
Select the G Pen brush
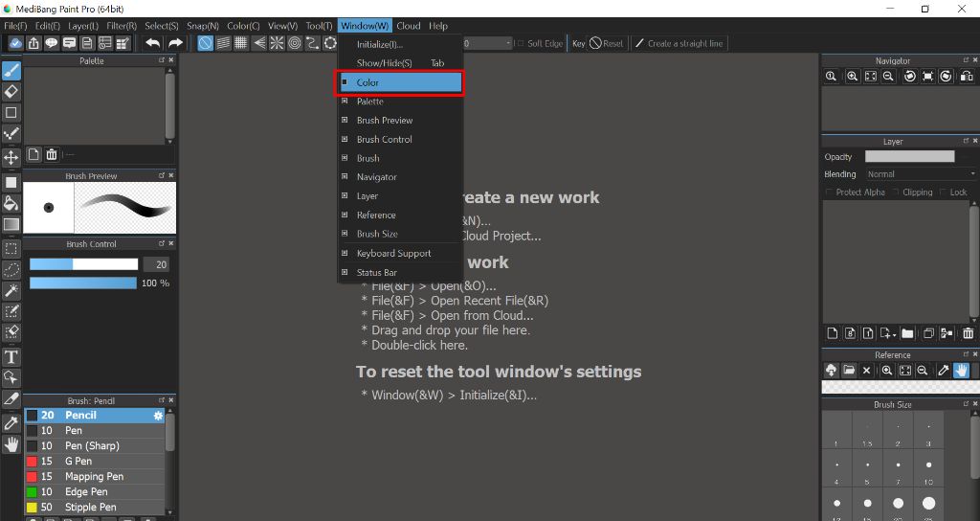coord(95,461)
